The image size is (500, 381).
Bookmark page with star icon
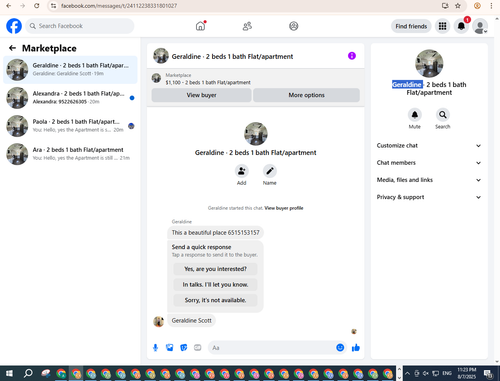pos(458,6)
